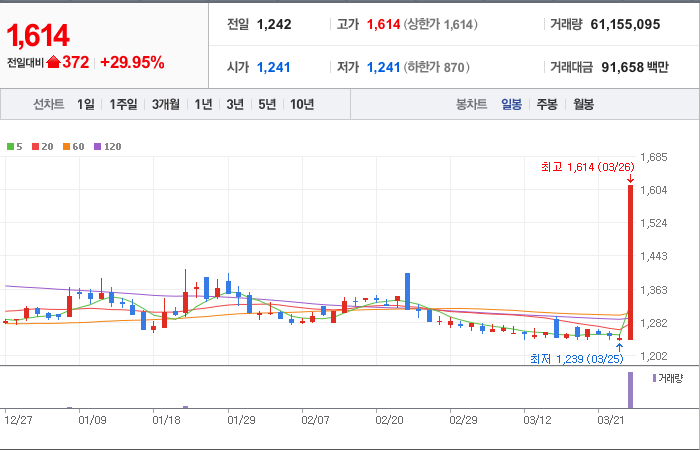The image size is (700, 450).
Task: Click the 저가 value 1,241
Action: (383, 67)
